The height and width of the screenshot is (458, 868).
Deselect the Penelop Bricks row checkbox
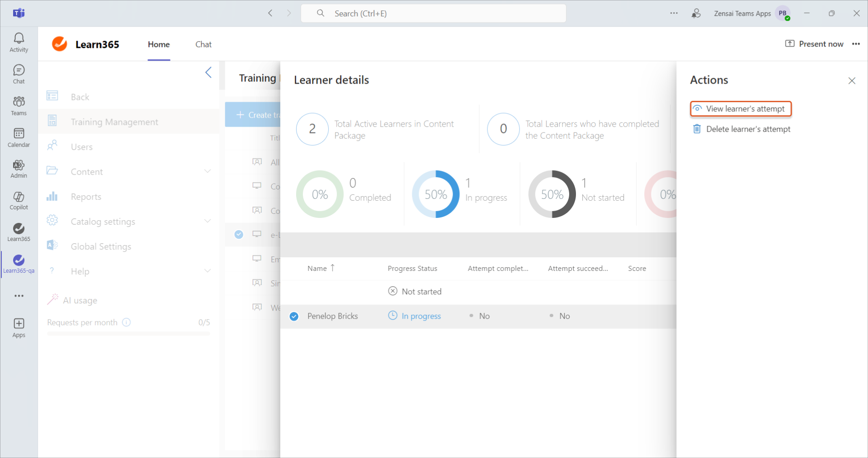tap(294, 316)
